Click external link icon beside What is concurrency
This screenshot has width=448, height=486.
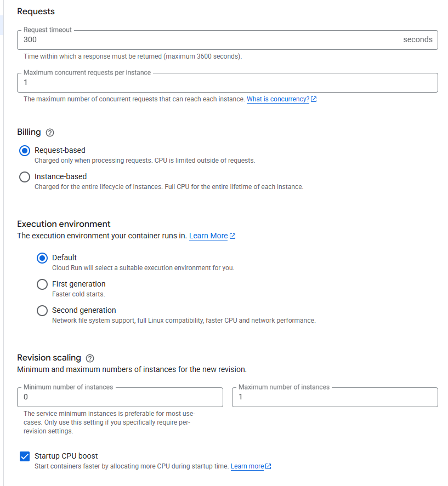(314, 100)
